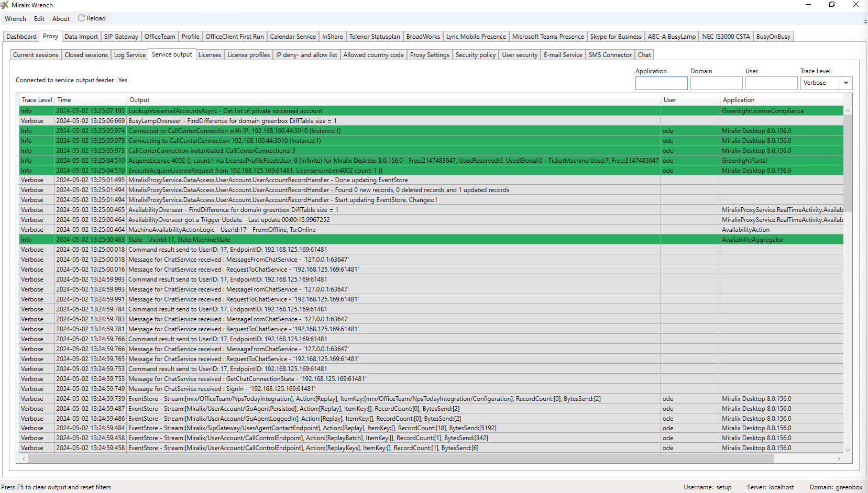Select the BroadWorks tab
Screen dimensions: 868x493
[x=423, y=37]
